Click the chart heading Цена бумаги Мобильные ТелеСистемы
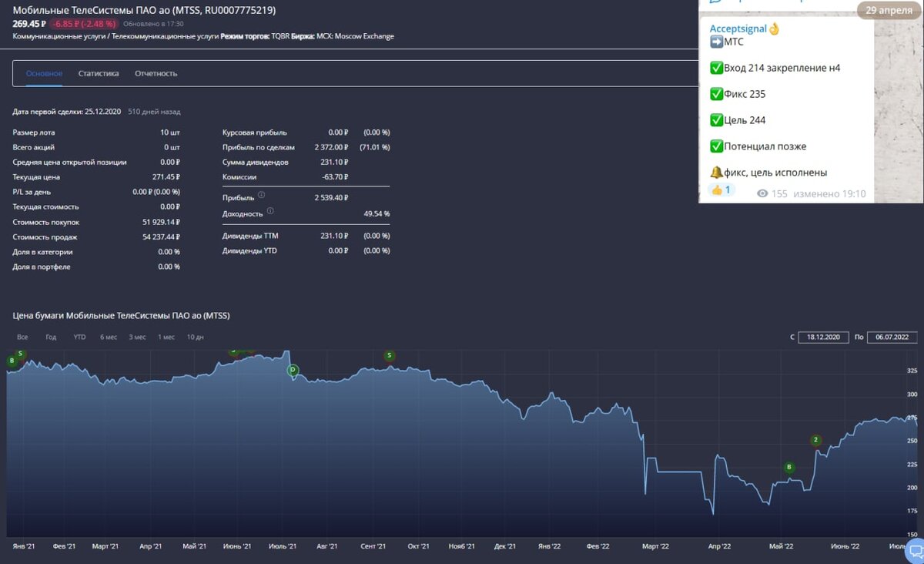The width and height of the screenshot is (924, 564). [x=122, y=316]
